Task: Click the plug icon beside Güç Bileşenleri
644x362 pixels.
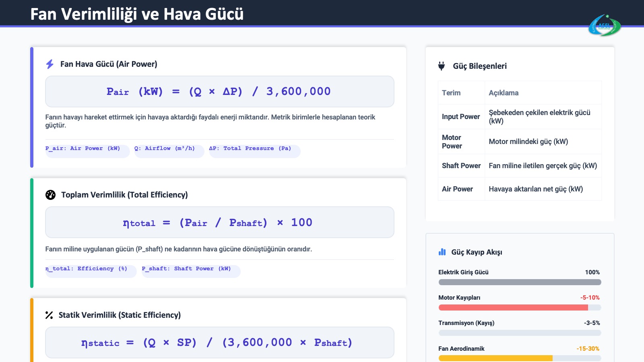Action: (x=442, y=66)
